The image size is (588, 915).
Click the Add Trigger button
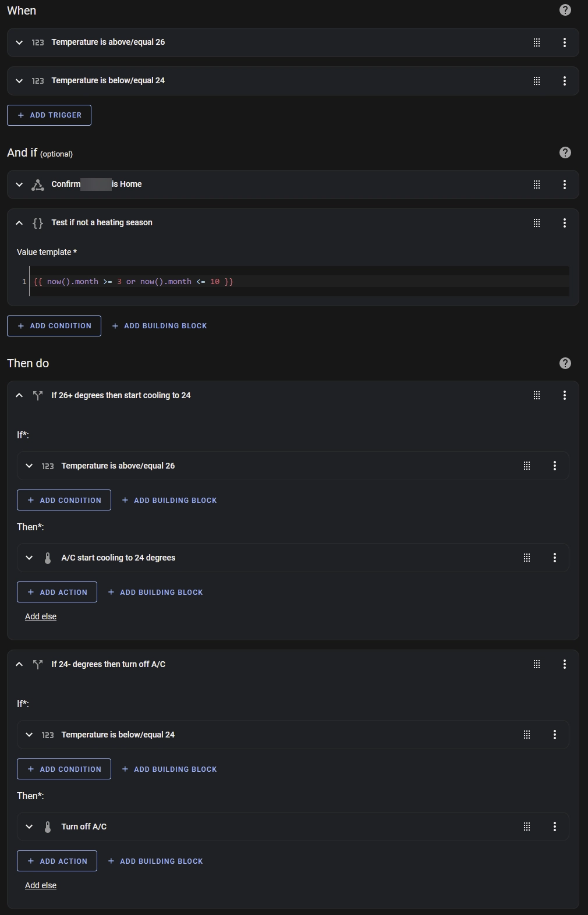pyautogui.click(x=49, y=115)
